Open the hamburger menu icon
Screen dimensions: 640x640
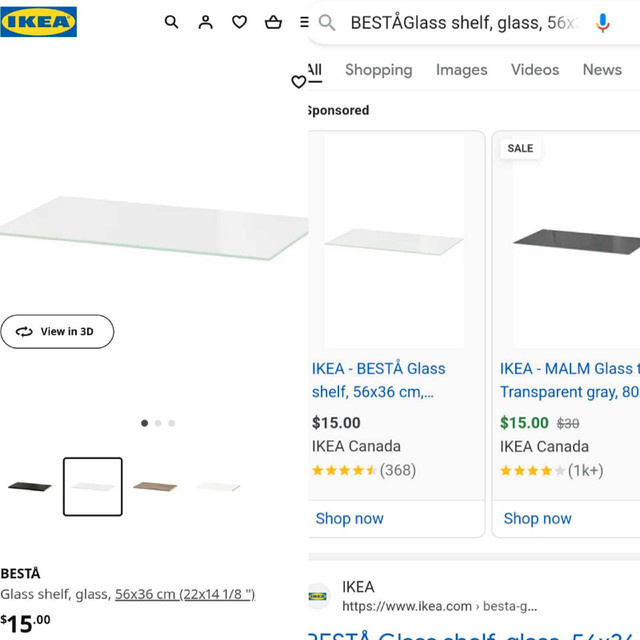[x=304, y=22]
